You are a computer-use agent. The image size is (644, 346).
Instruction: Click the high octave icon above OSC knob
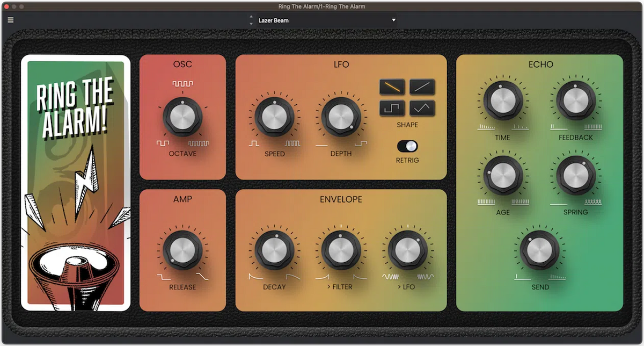(182, 84)
